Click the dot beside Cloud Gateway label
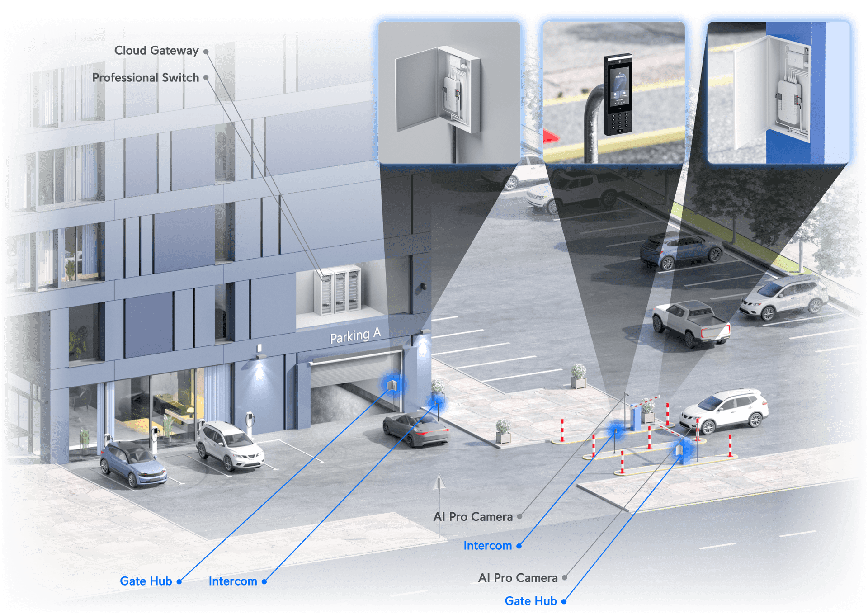The width and height of the screenshot is (868, 614). 206,52
